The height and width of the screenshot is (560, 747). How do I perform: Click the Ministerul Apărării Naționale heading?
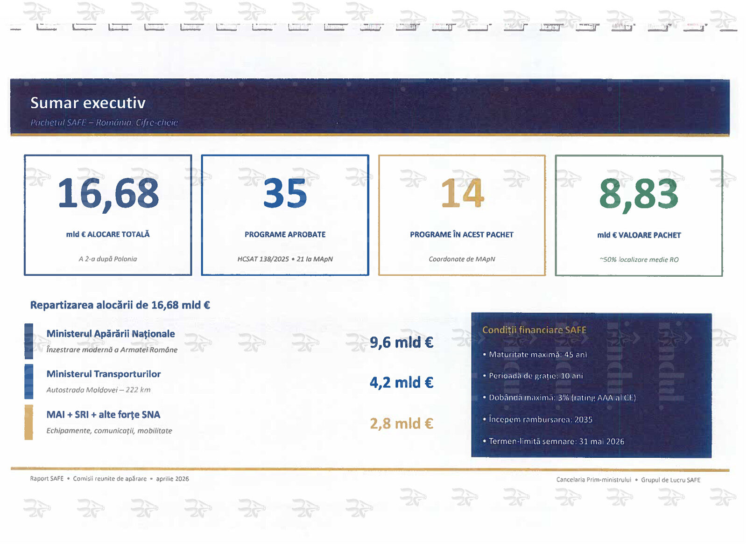(x=111, y=334)
